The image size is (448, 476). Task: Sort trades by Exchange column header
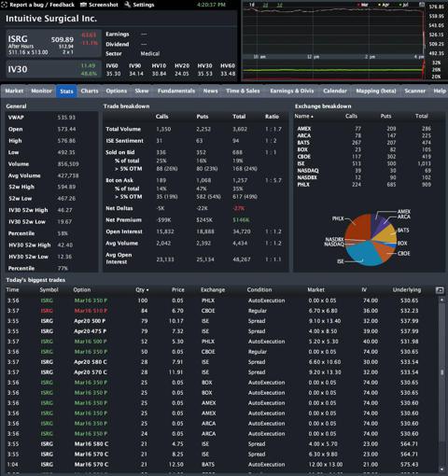[x=213, y=290]
